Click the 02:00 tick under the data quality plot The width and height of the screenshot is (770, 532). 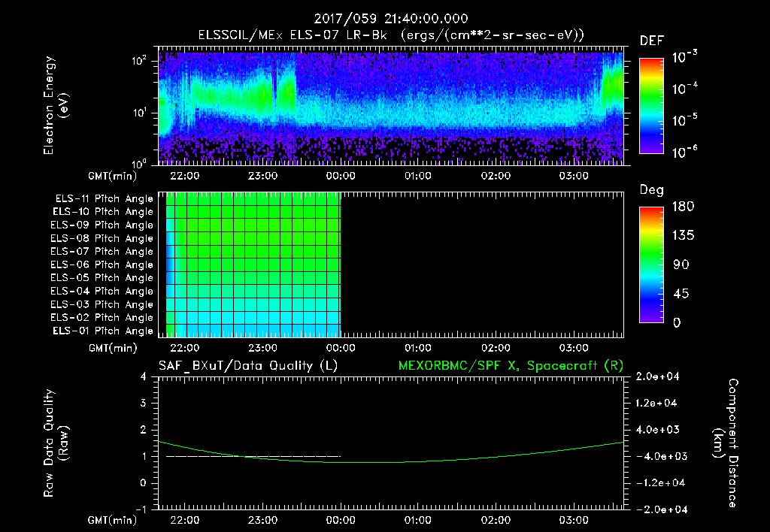[496, 520]
